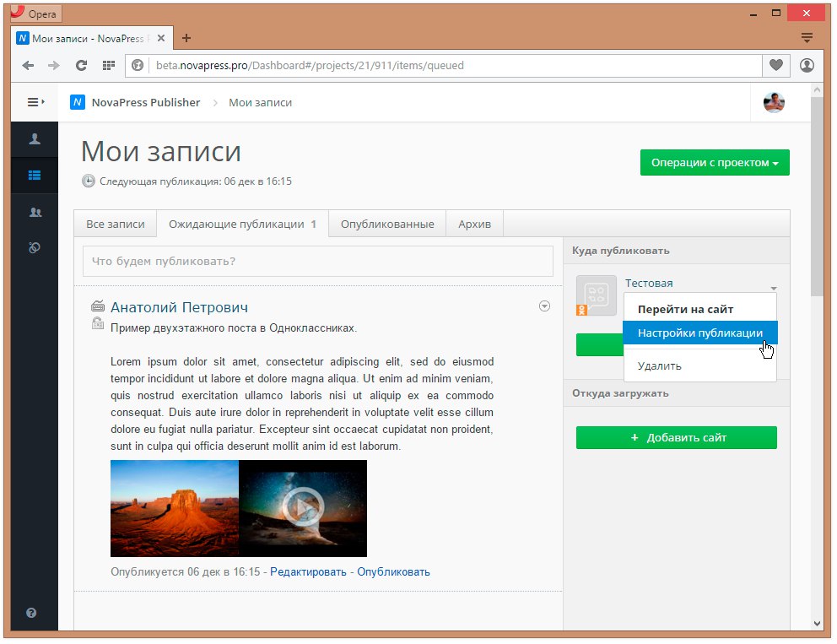This screenshot has height=644, width=837.
Task: Open the groups icon in the left sidebar
Action: (x=35, y=212)
